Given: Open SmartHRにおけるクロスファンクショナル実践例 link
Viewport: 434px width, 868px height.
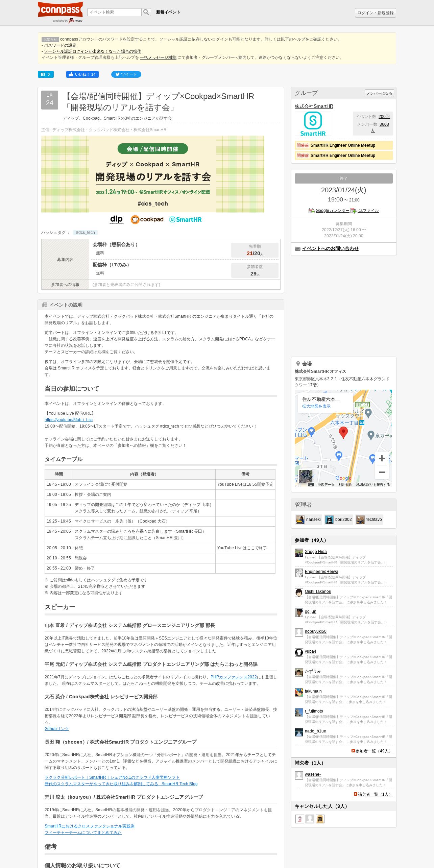Looking at the screenshot, I should [x=90, y=826].
